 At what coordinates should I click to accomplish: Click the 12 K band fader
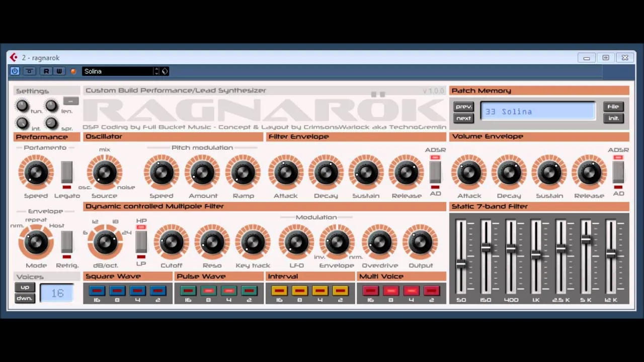coord(611,254)
